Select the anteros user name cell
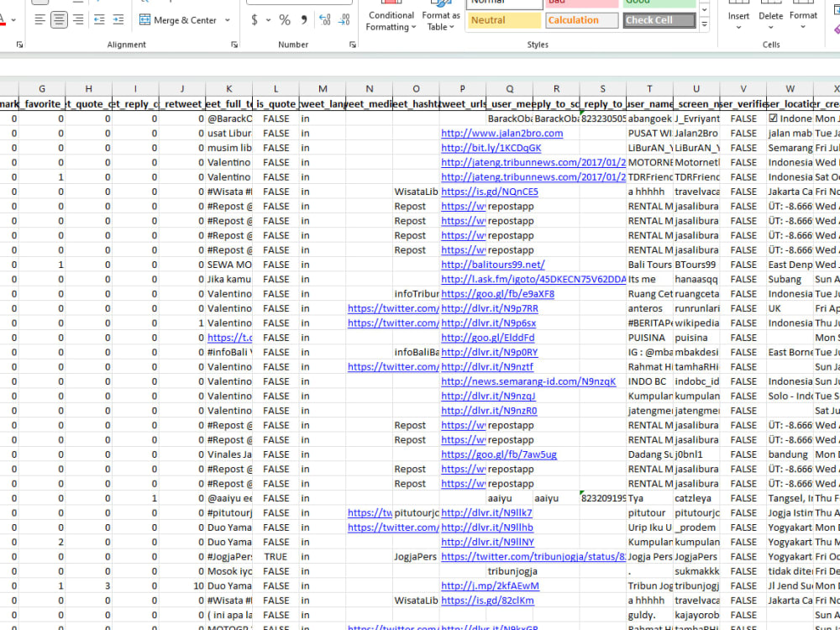This screenshot has width=840, height=630. point(649,308)
